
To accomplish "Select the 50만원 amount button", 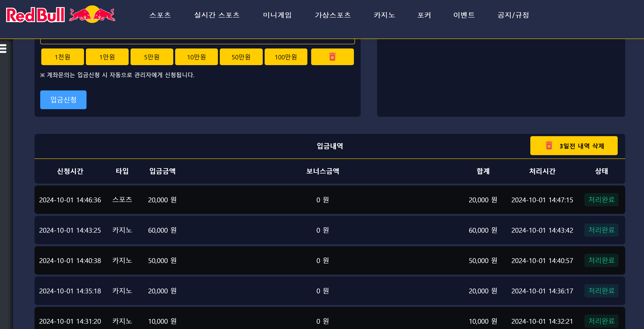I will (x=241, y=57).
